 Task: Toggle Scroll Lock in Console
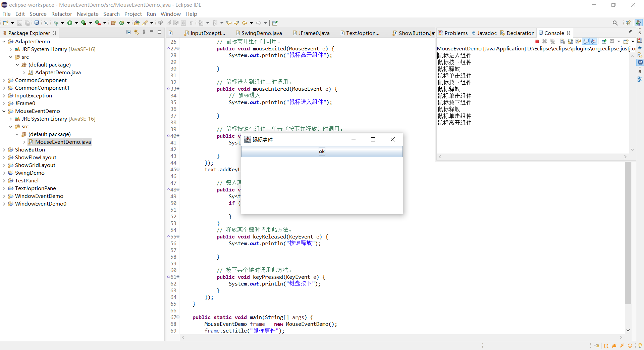(570, 41)
